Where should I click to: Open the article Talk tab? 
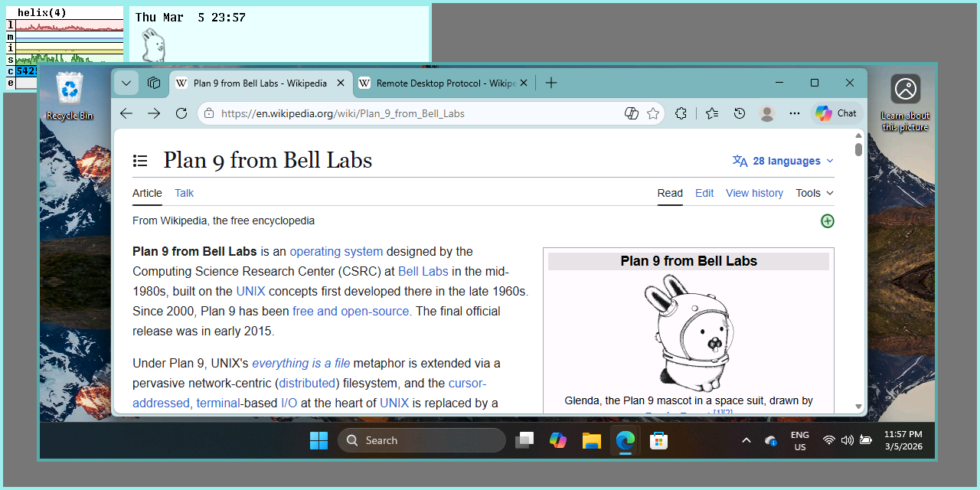pyautogui.click(x=185, y=193)
